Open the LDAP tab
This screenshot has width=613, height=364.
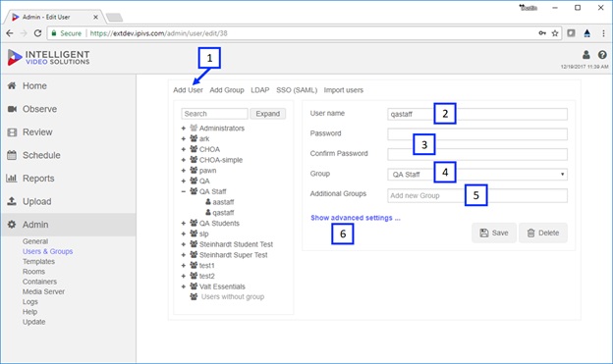(x=260, y=90)
